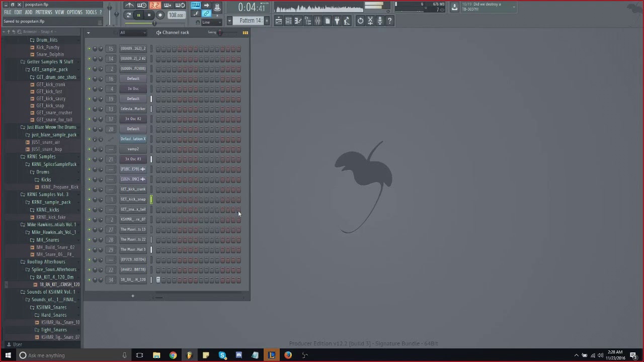Click the wait-for-input icon near metronome
Viewport: 644px width, 362px height.
point(142,6)
